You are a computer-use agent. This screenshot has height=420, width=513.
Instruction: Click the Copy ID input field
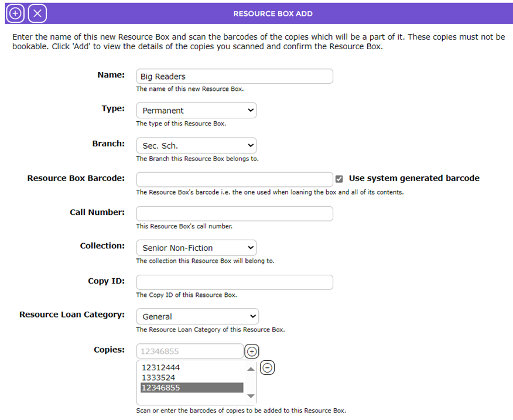(x=235, y=282)
